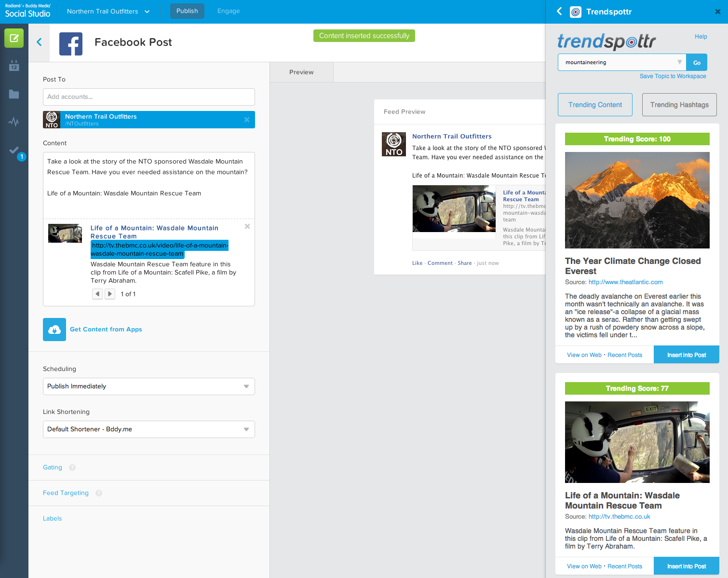Viewport: 728px width, 578px height.
Task: Click the Social Studio logo
Action: (x=28, y=11)
